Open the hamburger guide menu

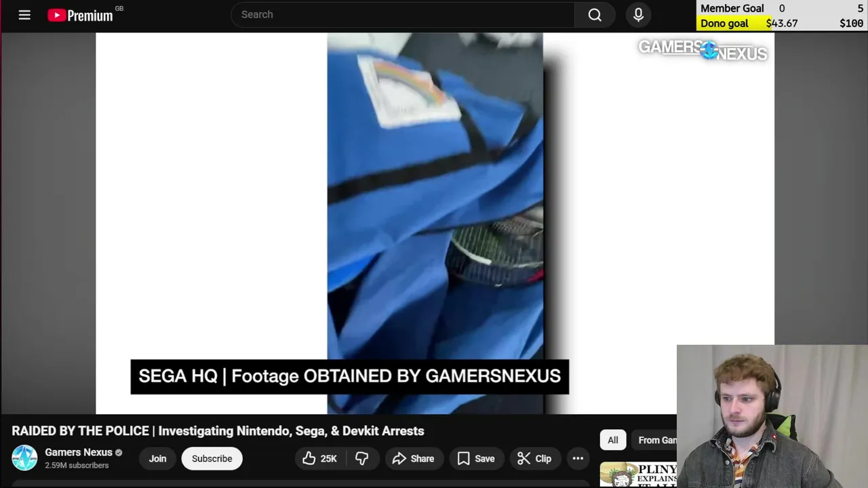pos(24,15)
